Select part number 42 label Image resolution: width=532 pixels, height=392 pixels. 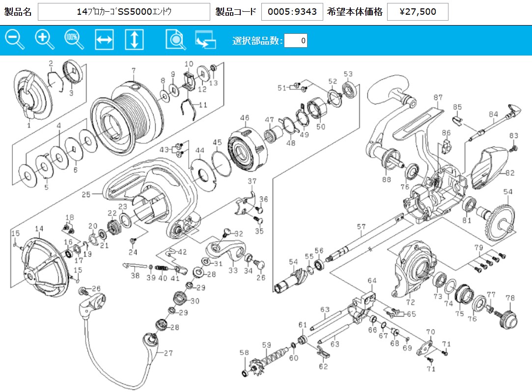pyautogui.click(x=182, y=252)
